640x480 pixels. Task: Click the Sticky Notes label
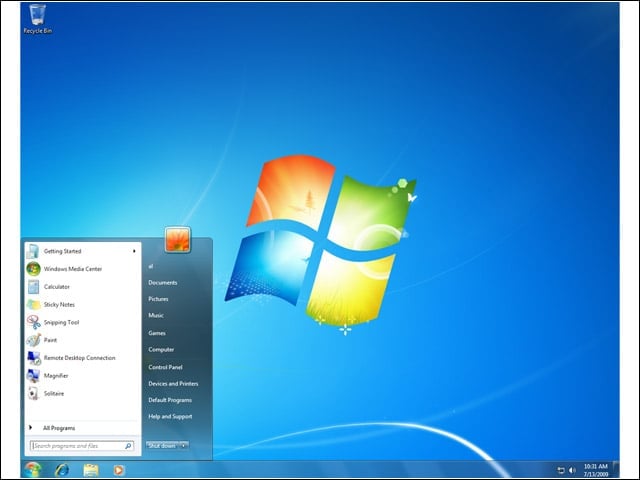click(59, 304)
